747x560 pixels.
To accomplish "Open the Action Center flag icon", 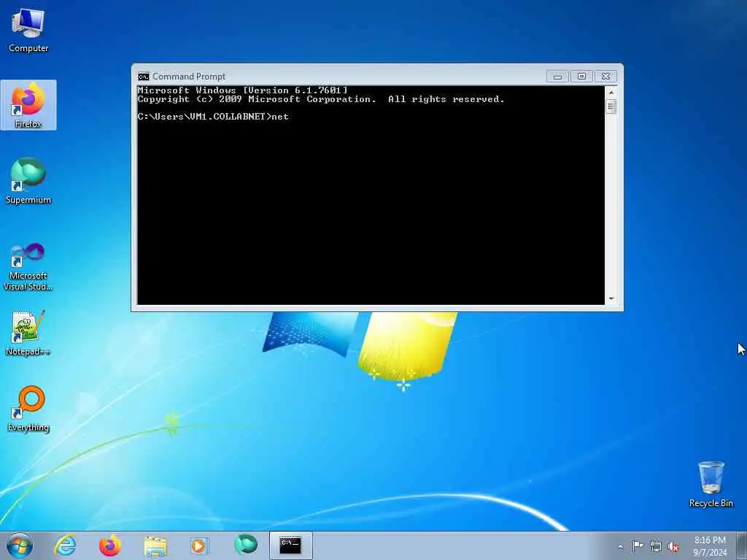I will (x=638, y=545).
